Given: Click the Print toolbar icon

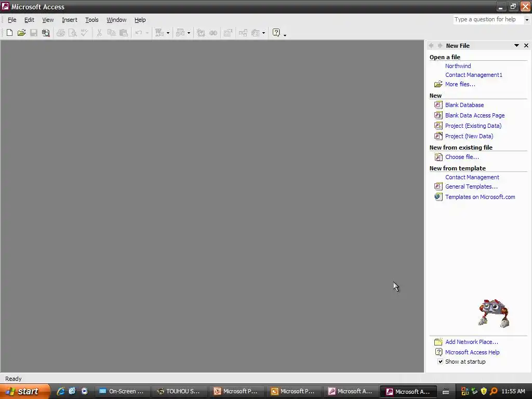Looking at the screenshot, I should (61, 33).
